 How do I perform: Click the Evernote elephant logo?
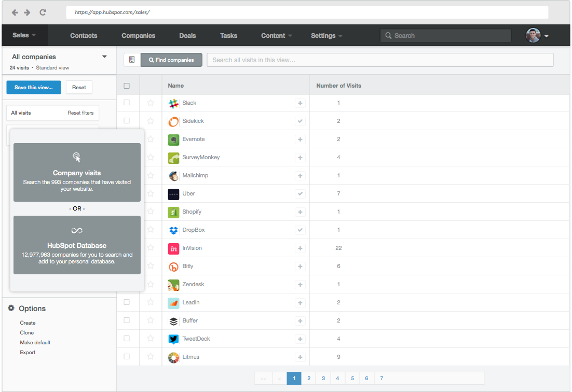173,139
